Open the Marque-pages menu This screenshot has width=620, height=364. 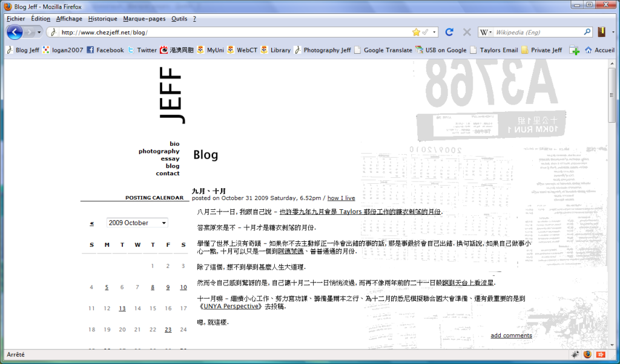[145, 19]
